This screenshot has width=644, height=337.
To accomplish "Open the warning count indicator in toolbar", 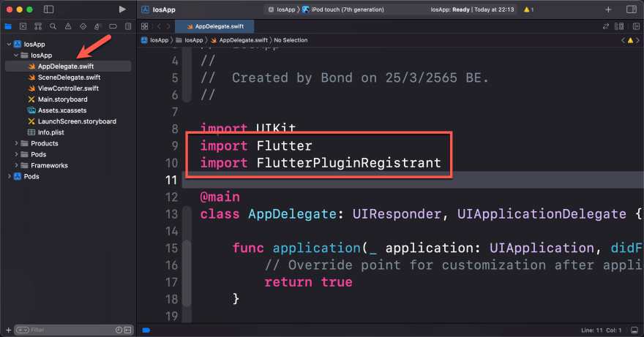I will point(528,10).
